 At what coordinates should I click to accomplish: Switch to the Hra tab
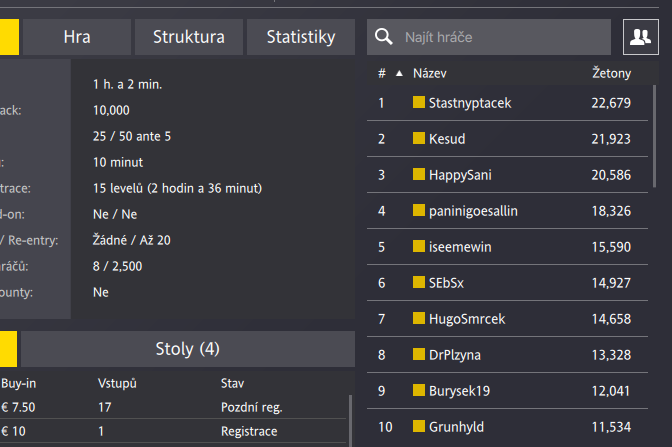(77, 38)
